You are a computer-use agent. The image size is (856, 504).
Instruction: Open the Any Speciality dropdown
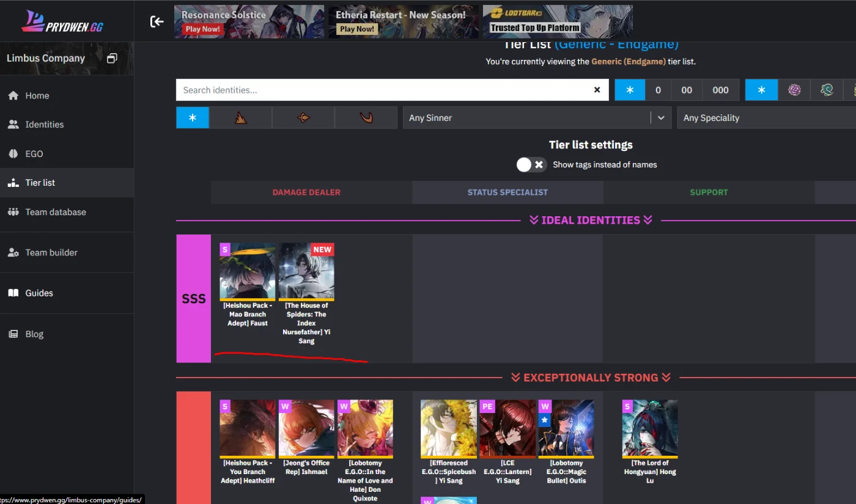point(764,118)
